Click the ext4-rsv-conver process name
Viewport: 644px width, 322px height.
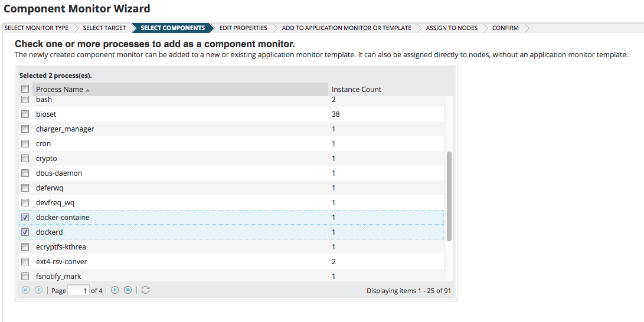tap(61, 262)
